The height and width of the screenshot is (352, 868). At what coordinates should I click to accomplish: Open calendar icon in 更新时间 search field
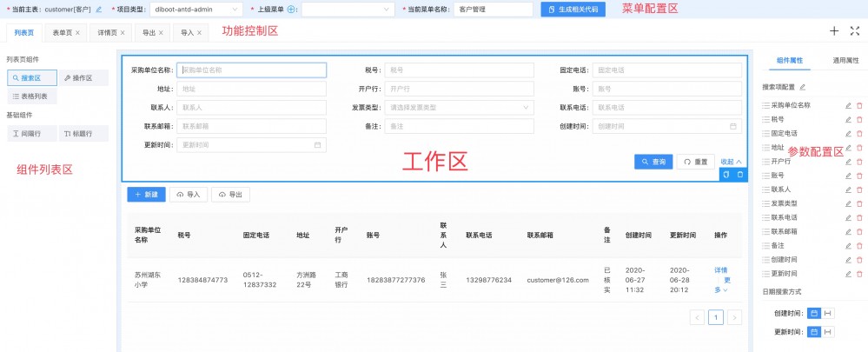[317, 145]
